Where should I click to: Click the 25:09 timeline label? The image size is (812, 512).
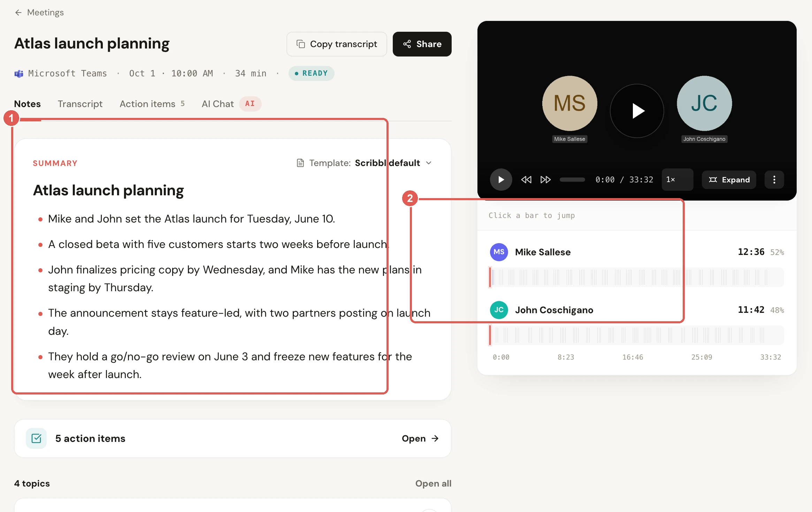pyautogui.click(x=702, y=357)
